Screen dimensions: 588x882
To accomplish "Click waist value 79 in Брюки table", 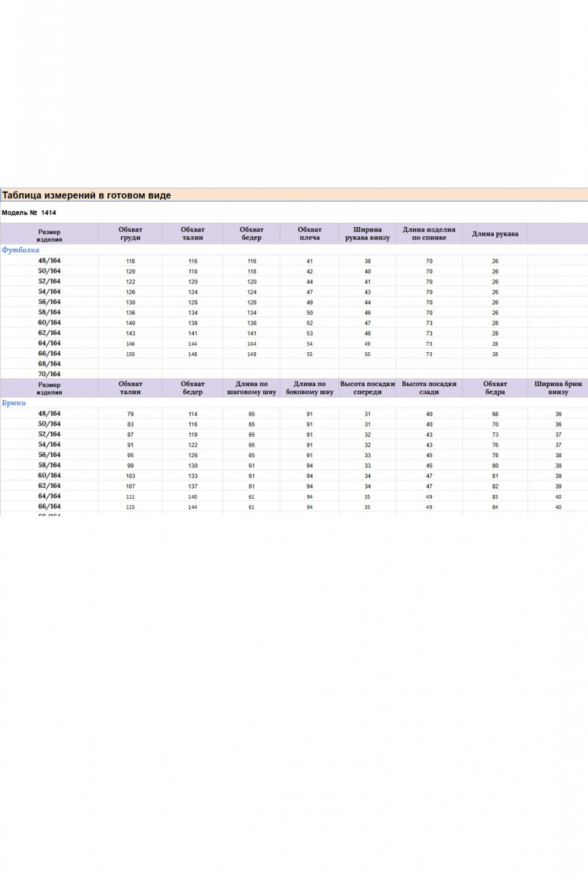I will (131, 414).
